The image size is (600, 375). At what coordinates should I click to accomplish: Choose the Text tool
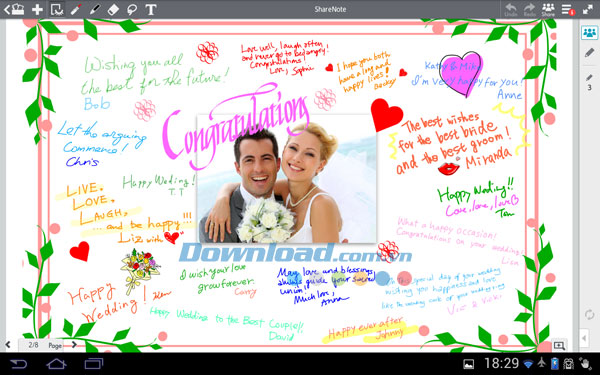151,9
